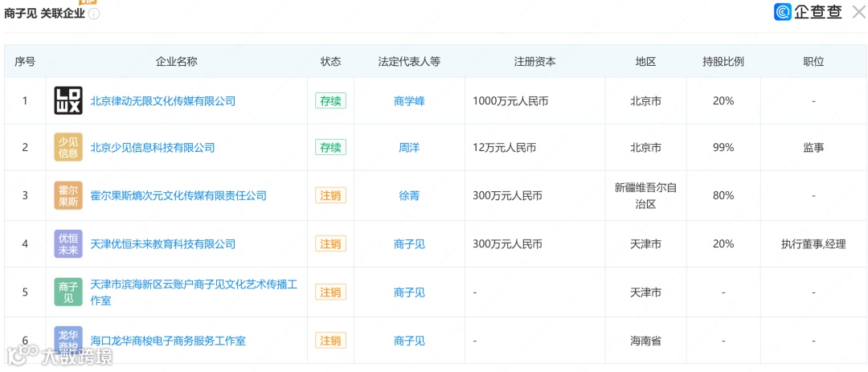Click the 注销 status tag of 天津优恒未来
Viewport: 868px width, 372px height.
click(x=330, y=243)
